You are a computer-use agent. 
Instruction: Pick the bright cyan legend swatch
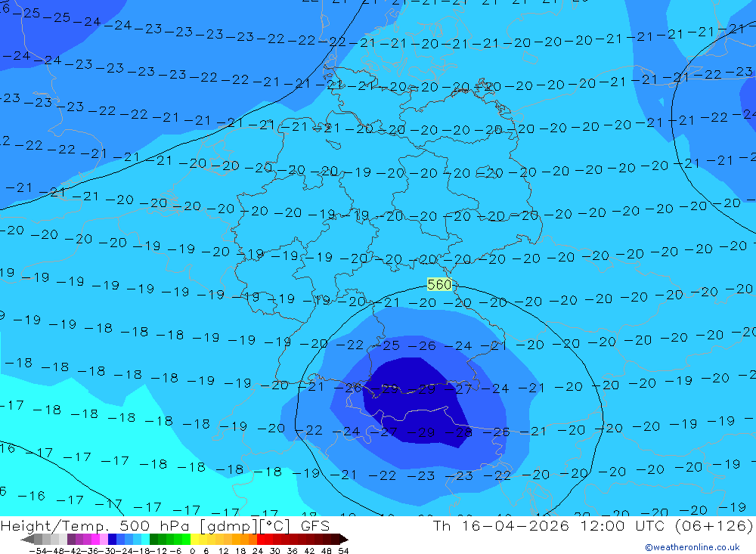click(145, 539)
